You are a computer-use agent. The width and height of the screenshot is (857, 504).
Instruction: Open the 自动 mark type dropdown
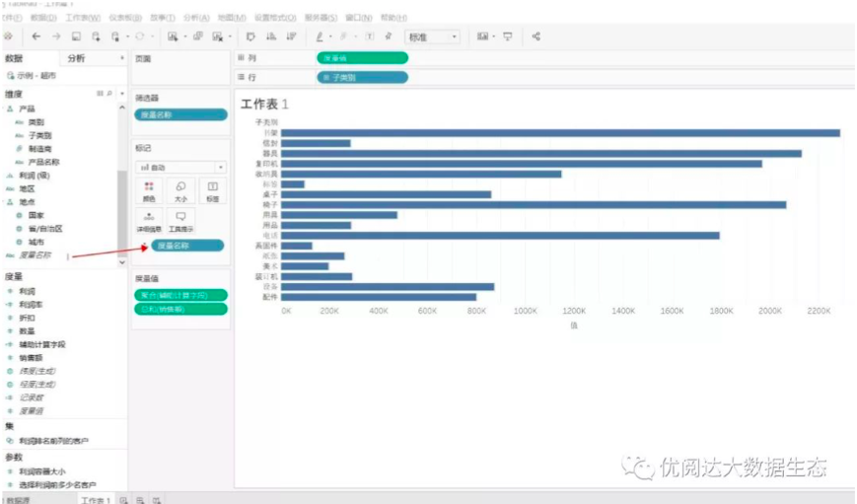coord(180,168)
